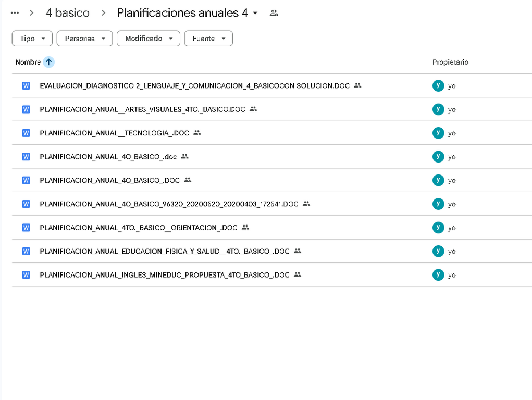Viewport: 532px width, 400px height.
Task: Click owner avatar in the EVALUACION_DIAGNOSTICO row
Action: pos(438,85)
